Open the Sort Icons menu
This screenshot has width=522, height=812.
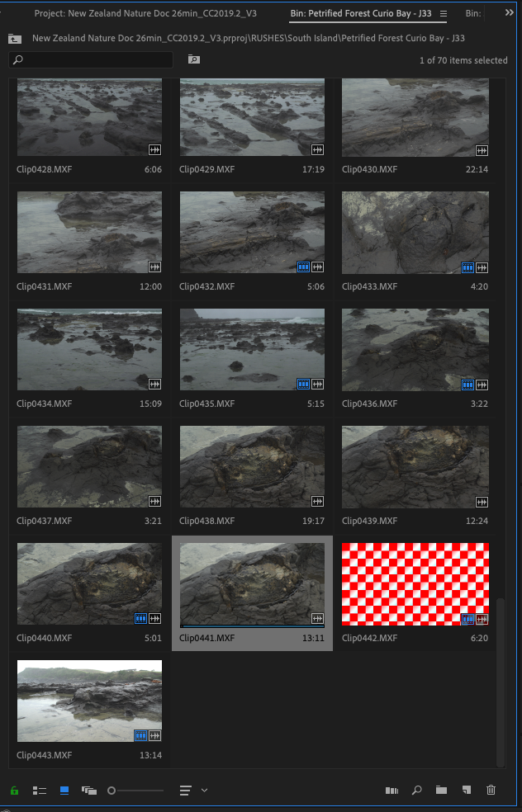coord(186,791)
